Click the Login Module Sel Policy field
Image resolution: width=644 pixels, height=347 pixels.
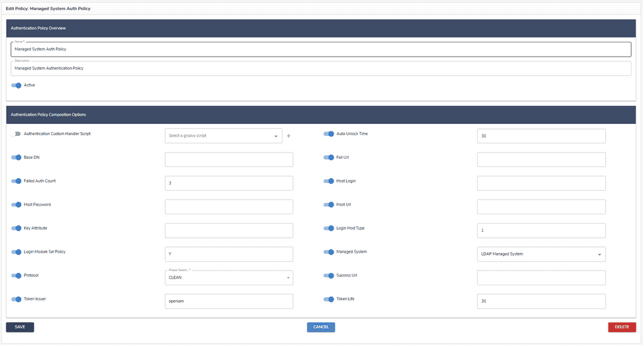[229, 254]
